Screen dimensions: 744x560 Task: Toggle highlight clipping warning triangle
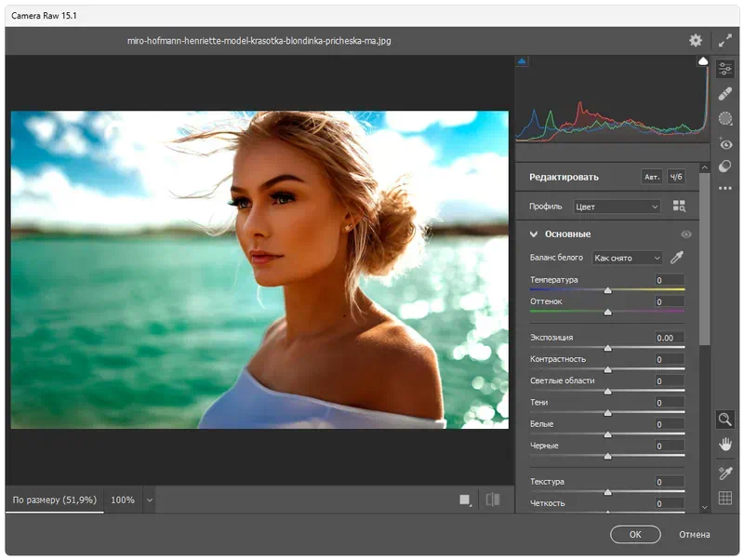point(703,61)
